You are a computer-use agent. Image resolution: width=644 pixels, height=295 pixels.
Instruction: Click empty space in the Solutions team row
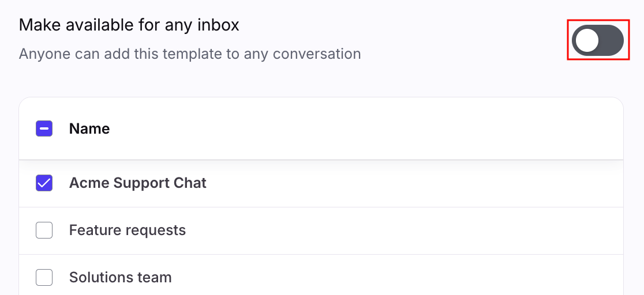404,278
